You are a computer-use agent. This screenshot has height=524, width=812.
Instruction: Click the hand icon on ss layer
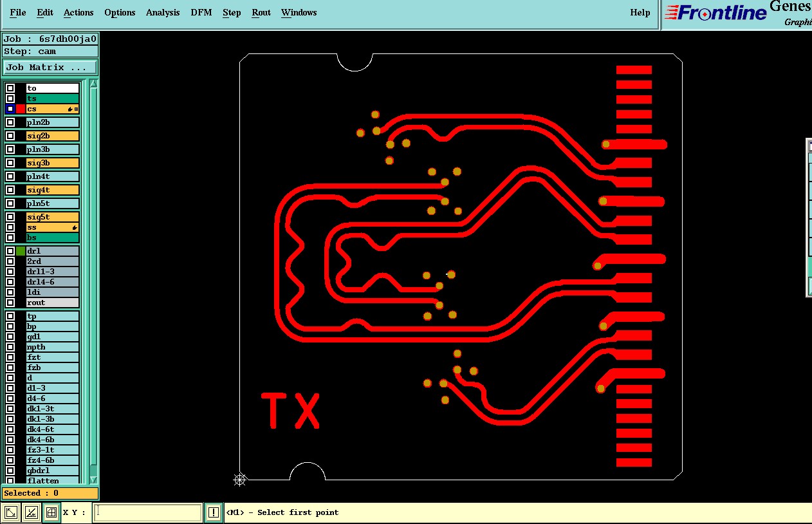pyautogui.click(x=75, y=228)
